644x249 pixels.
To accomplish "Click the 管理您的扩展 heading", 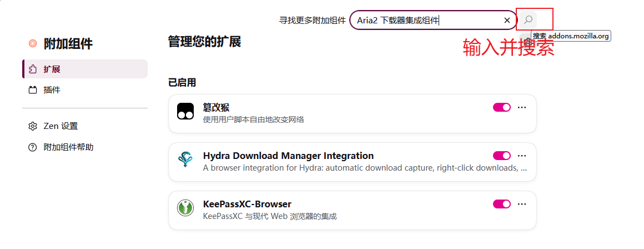I will click(204, 42).
